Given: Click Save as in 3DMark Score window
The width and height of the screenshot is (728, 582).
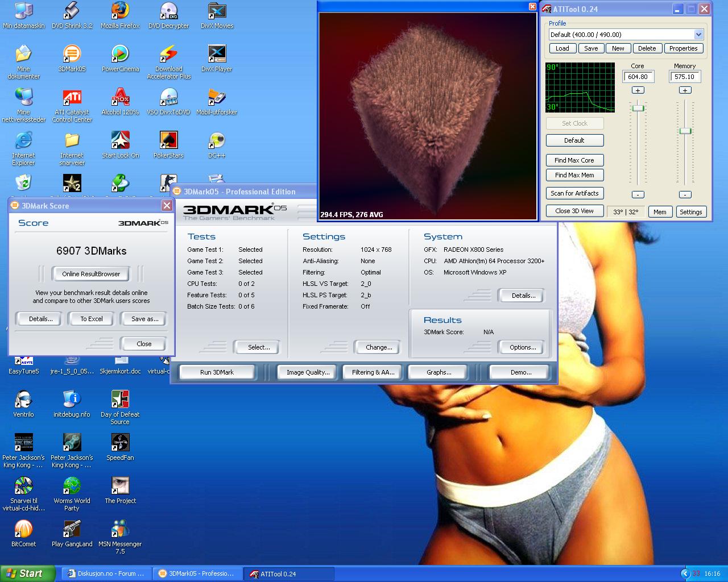Looking at the screenshot, I should 145,319.
